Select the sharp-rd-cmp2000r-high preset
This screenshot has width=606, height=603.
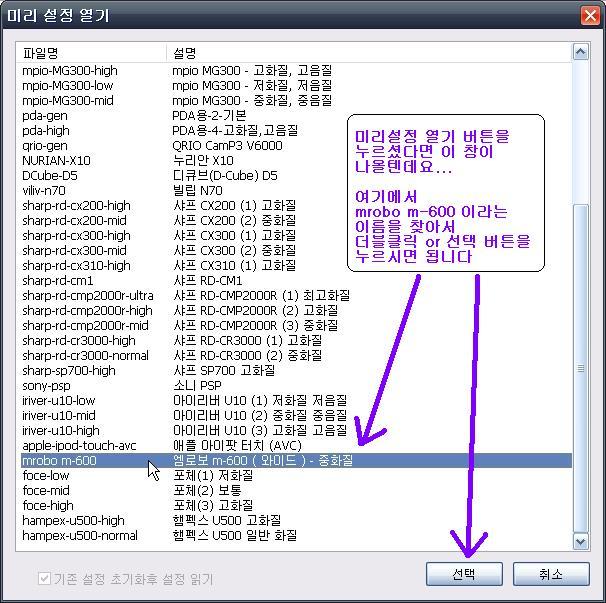[296, 310]
